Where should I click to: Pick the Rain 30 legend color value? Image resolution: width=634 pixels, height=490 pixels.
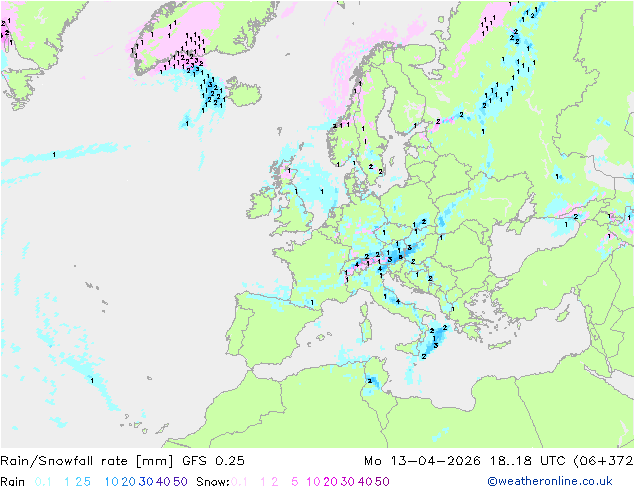(146, 482)
